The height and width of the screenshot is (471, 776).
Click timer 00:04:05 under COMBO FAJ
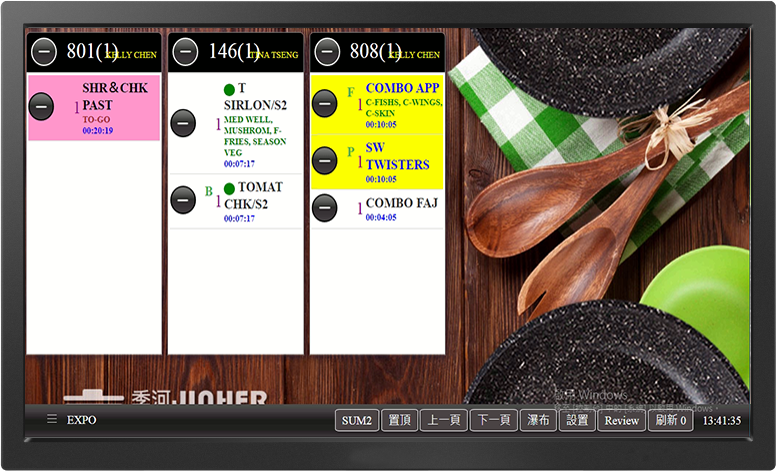[x=381, y=217]
